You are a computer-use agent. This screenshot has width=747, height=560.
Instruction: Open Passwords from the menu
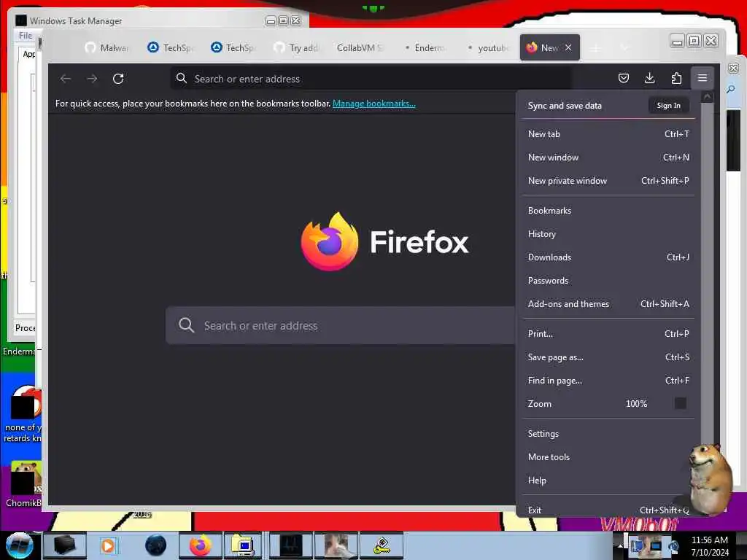click(x=608, y=281)
